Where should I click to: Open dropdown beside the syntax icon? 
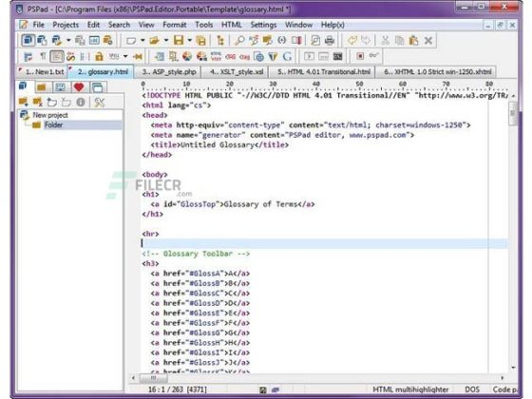tap(125, 56)
